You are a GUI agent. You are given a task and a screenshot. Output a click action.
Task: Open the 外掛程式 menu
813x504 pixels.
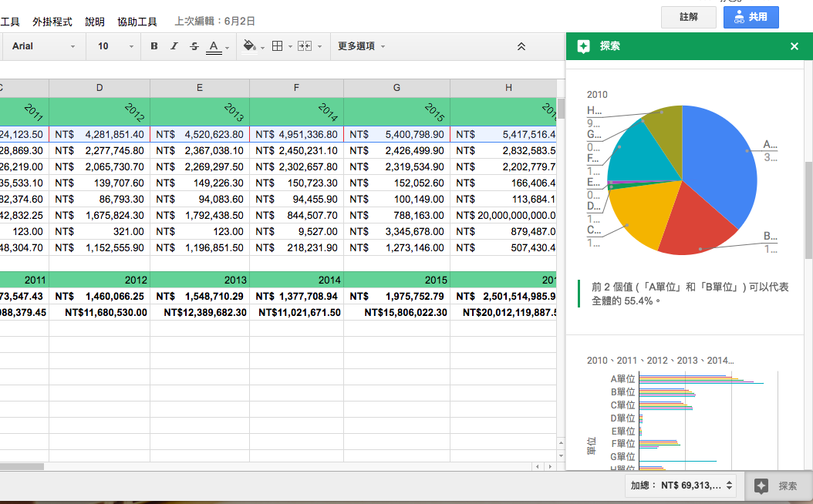52,22
